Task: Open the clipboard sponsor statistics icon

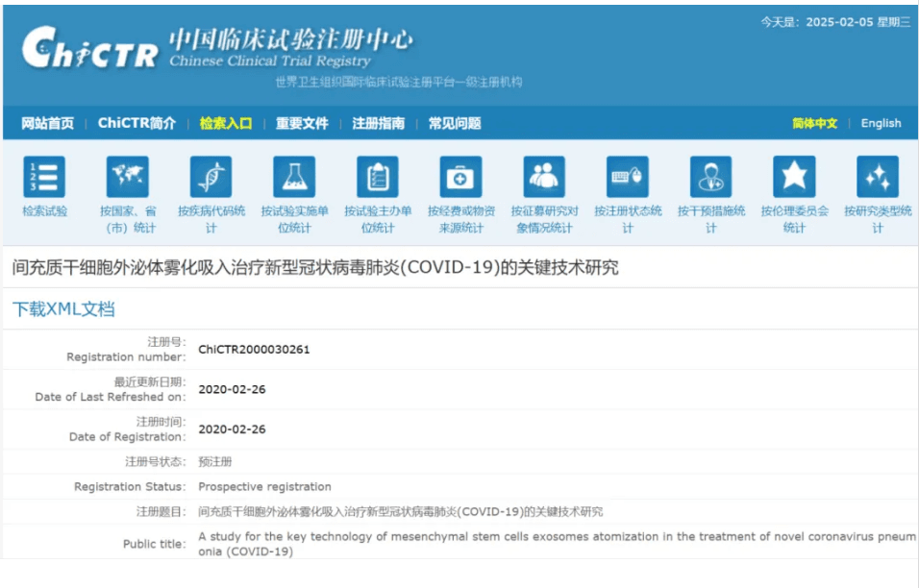Action: 378,178
